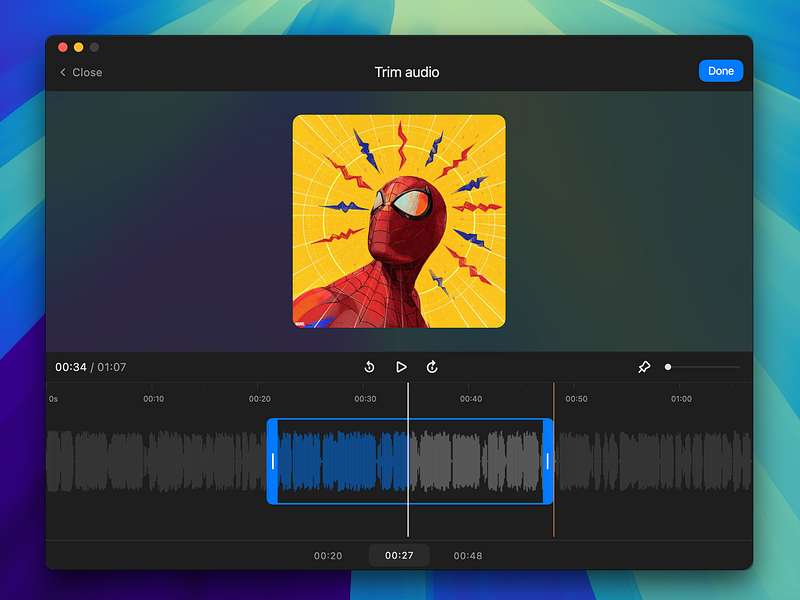800x600 pixels.
Task: Minimize the window with yellow button
Action: click(79, 47)
